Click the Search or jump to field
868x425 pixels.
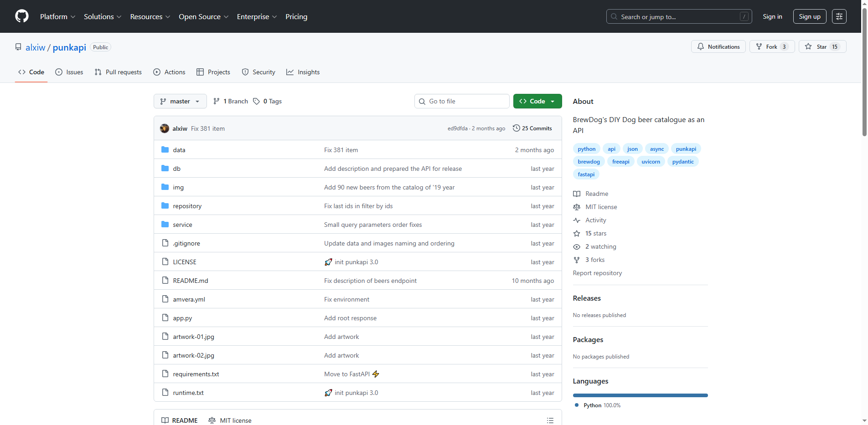point(679,16)
